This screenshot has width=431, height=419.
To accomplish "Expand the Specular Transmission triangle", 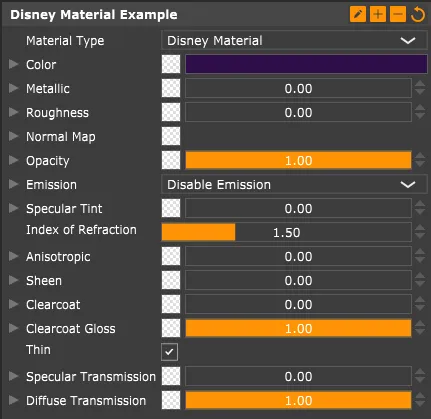I will point(13,376).
